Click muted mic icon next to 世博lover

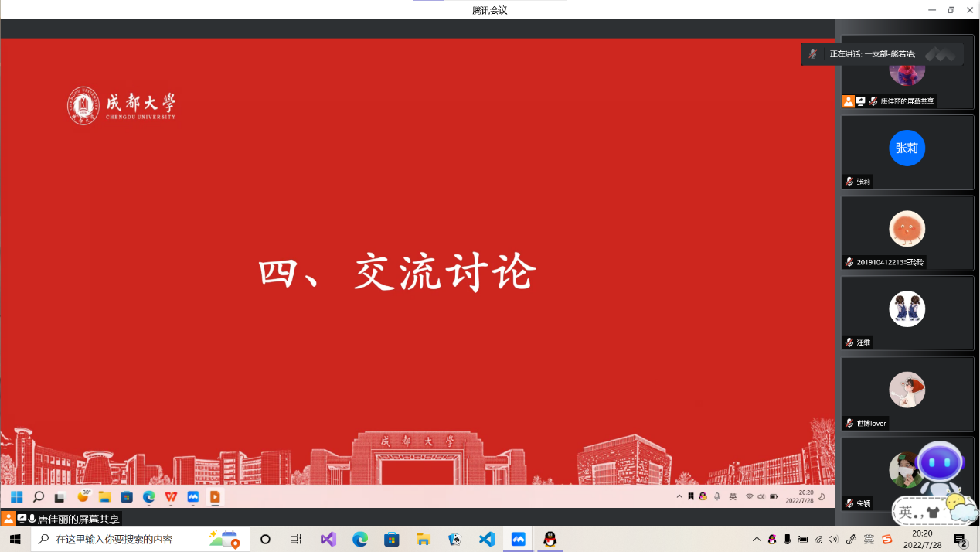849,423
